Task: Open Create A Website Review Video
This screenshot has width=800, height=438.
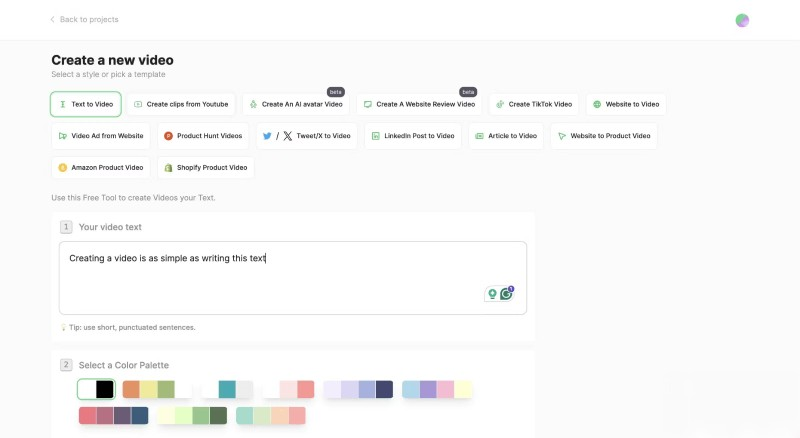Action: (419, 104)
